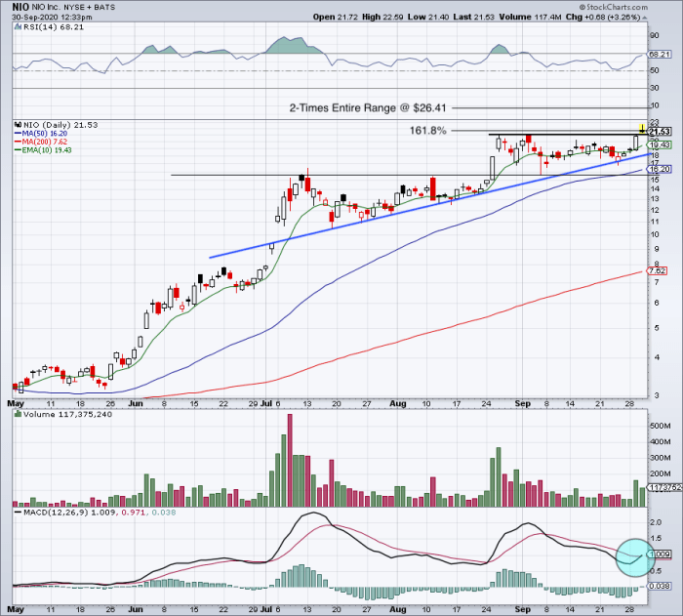Click the blue MA(50) legend line marker
This screenshot has width=683, height=616.
18,134
